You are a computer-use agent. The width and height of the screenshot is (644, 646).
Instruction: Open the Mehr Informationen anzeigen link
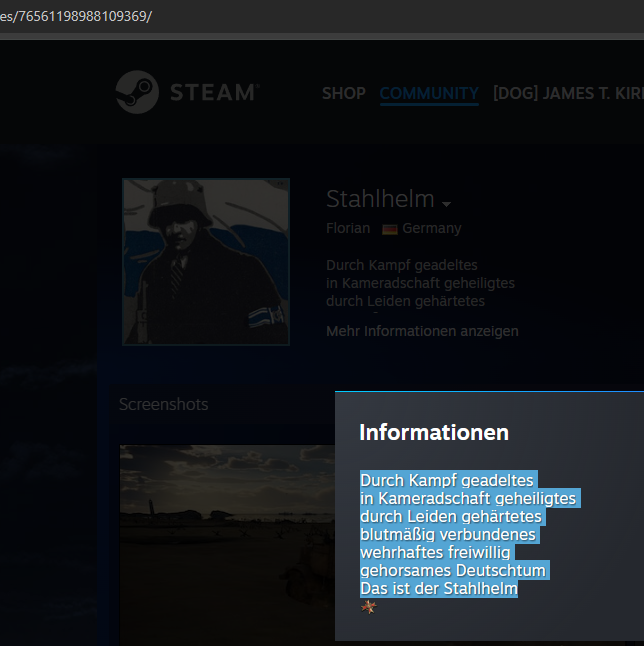(422, 331)
